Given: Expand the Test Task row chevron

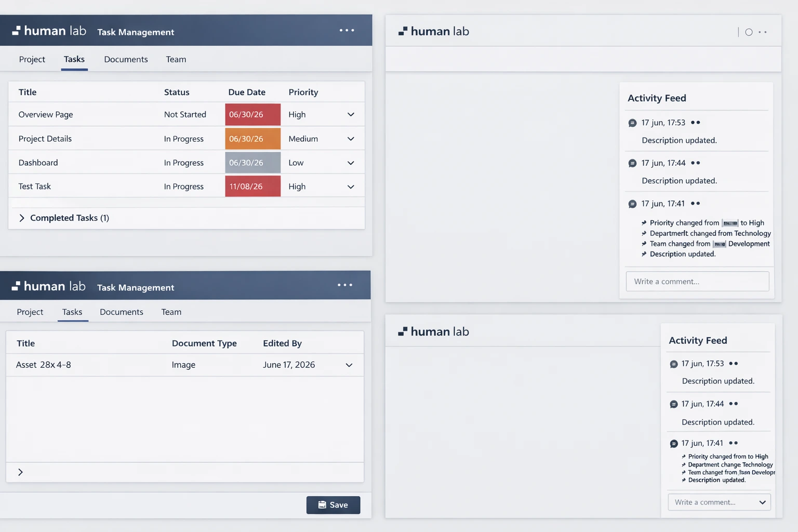Looking at the screenshot, I should [351, 187].
